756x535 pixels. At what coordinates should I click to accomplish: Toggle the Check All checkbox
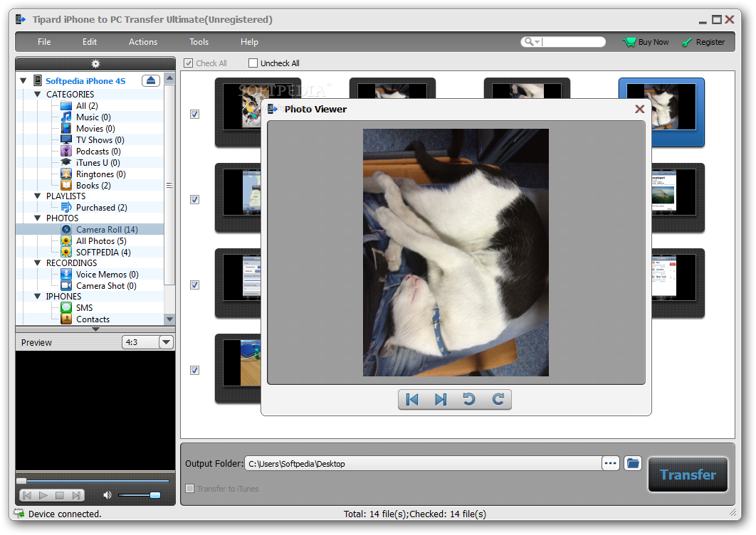click(189, 63)
